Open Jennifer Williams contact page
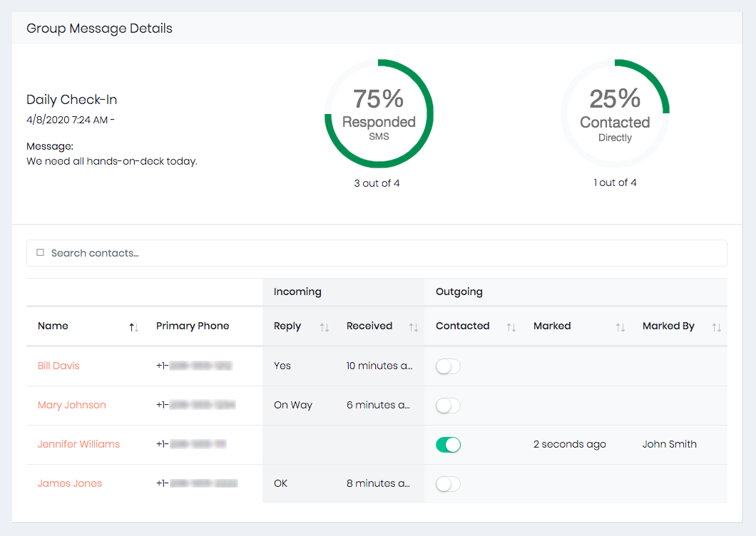This screenshot has width=756, height=536. (78, 444)
